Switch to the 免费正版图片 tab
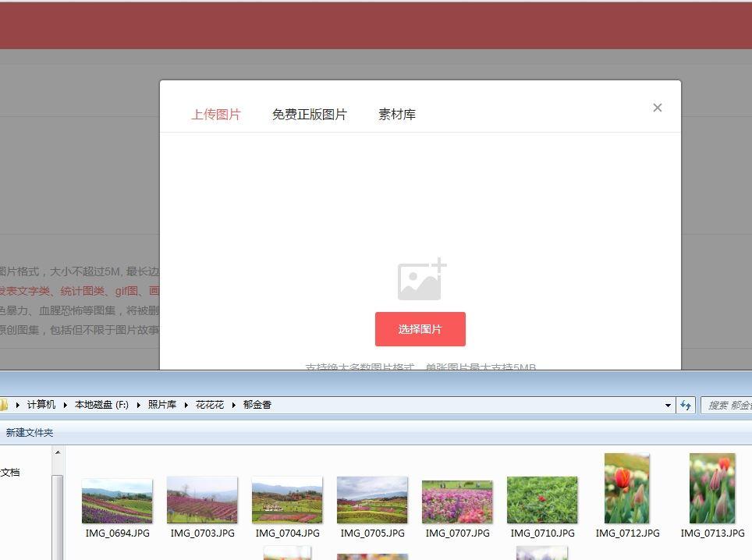Screen dimensions: 752x560 coord(309,115)
